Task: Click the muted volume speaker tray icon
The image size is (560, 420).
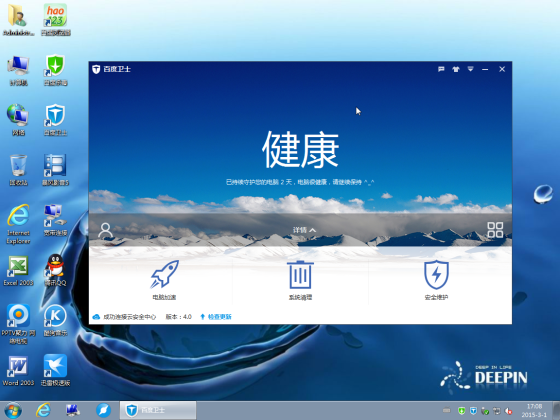Action: [508, 411]
